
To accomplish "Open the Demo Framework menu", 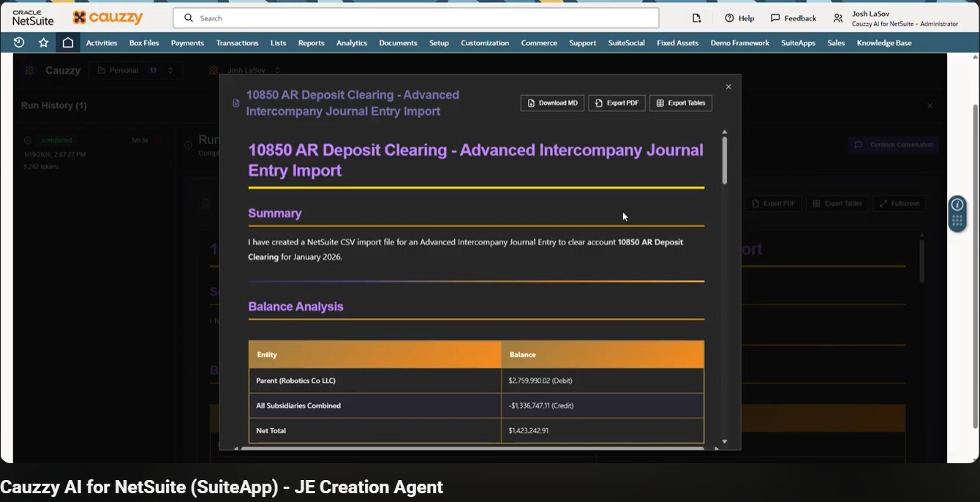I will click(x=739, y=43).
